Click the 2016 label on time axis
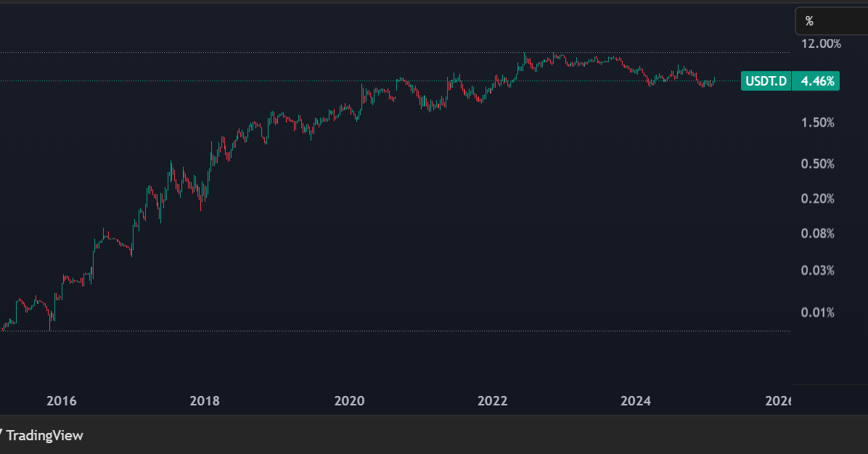This screenshot has height=454, width=868. click(61, 401)
